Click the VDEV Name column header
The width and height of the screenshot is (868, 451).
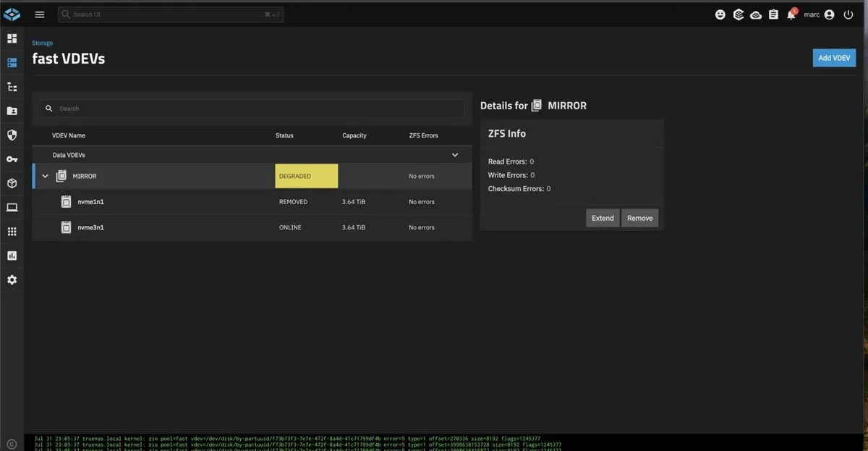click(69, 135)
